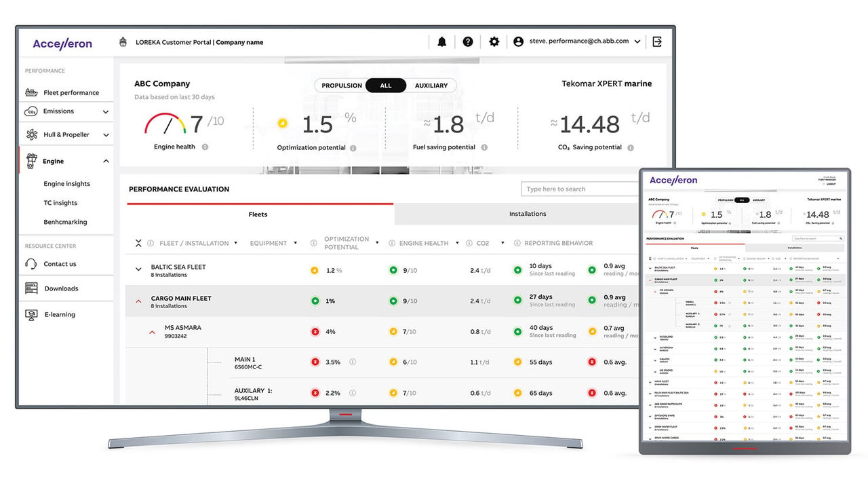
Task: Open the Downloads link
Action: (x=61, y=288)
